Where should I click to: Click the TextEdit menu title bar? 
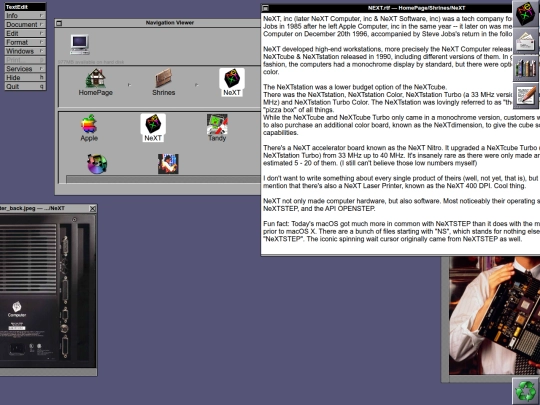25,7
